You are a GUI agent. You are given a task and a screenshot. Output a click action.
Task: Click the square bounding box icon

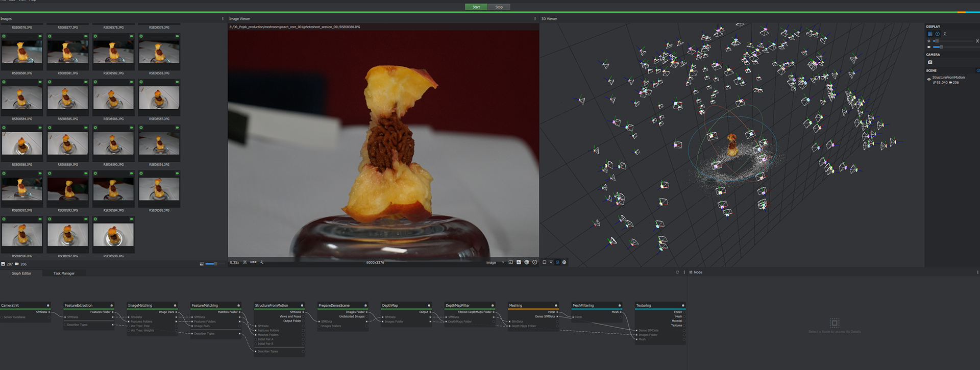coord(544,262)
